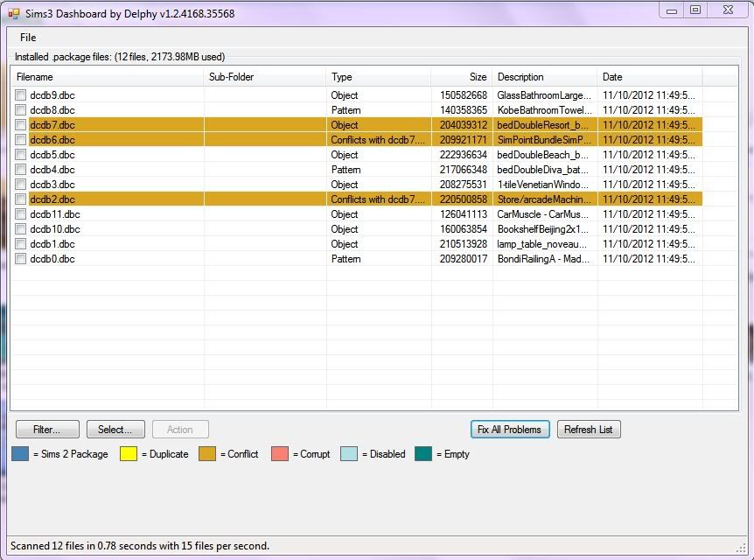
Task: Check the box for dcdb9.dbc
Action: (x=20, y=95)
